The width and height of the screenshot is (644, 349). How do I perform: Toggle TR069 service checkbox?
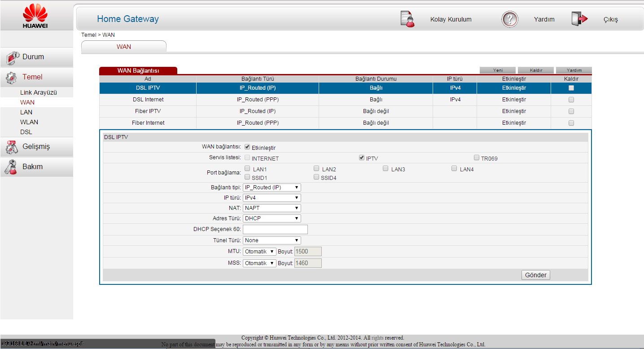[477, 157]
